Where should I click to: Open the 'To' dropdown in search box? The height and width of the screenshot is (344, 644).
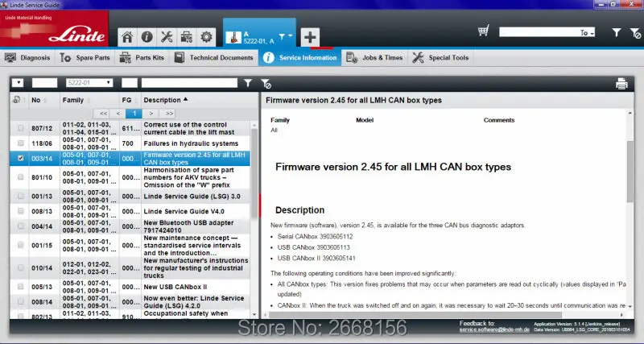point(587,33)
